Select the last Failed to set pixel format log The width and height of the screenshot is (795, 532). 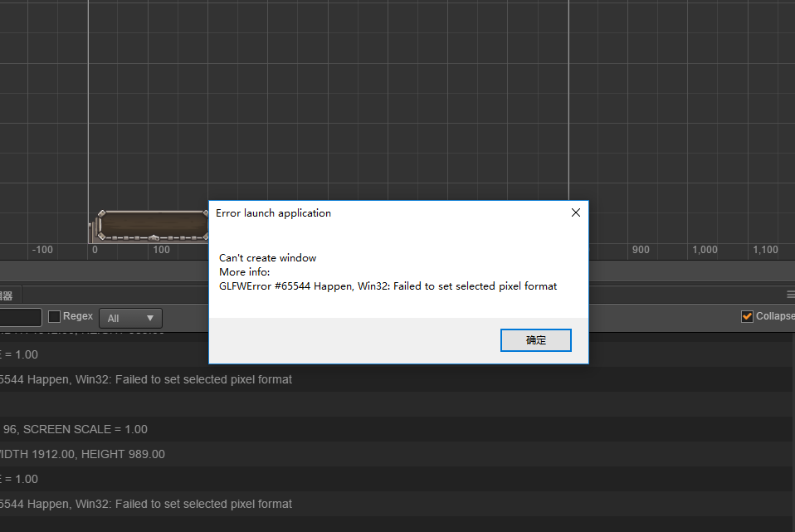coord(396,504)
